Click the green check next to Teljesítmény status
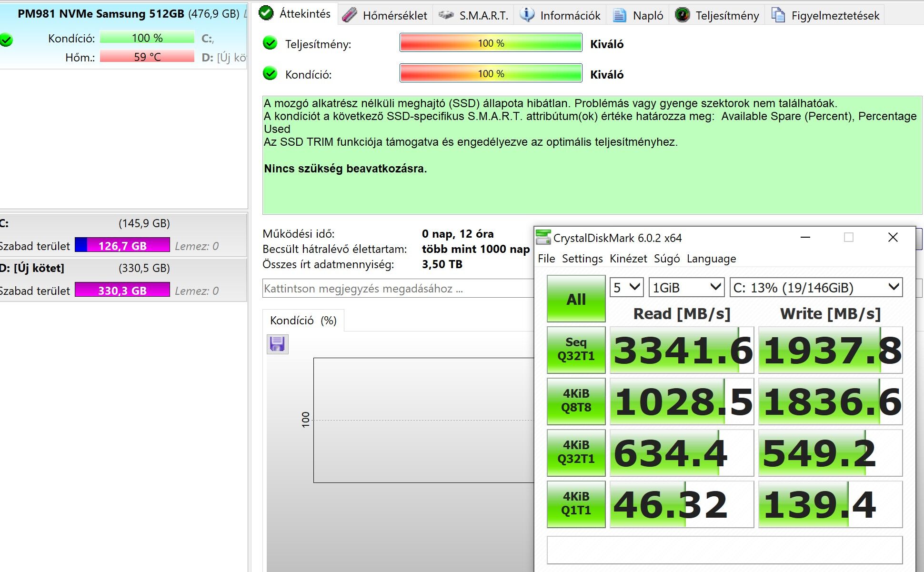 point(270,43)
